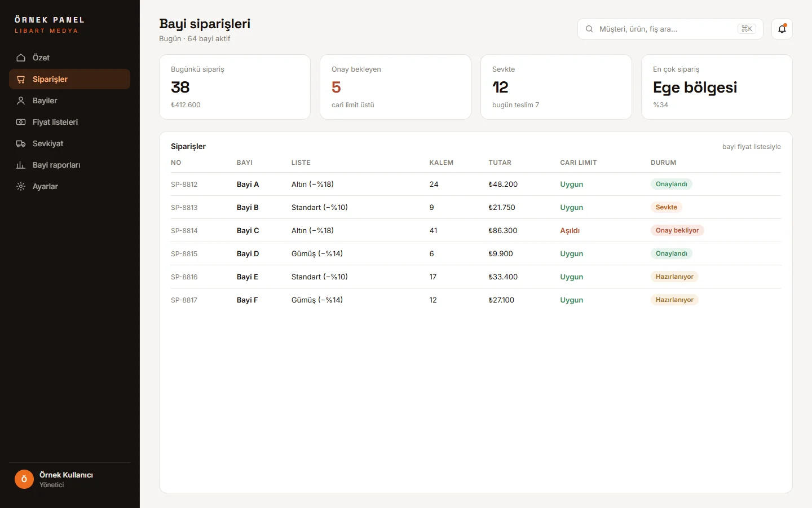This screenshot has width=812, height=508.
Task: Click the Ayarlar gear icon
Action: click(x=21, y=186)
